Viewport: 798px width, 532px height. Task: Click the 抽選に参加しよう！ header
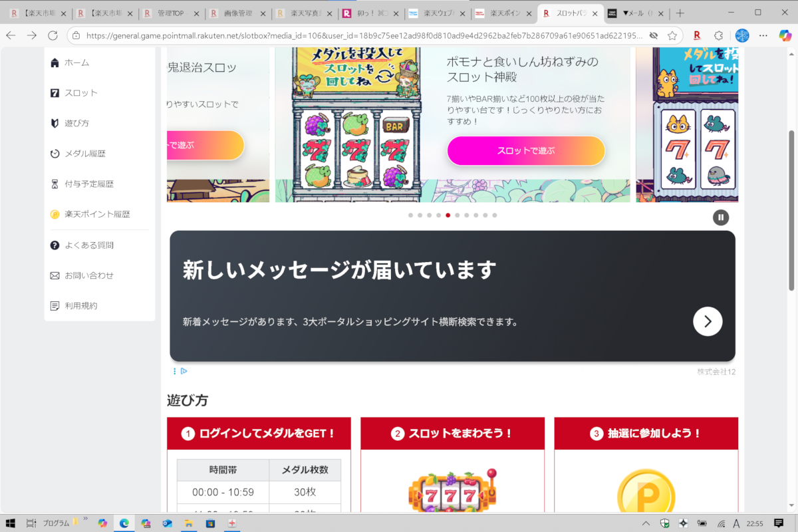tap(646, 434)
